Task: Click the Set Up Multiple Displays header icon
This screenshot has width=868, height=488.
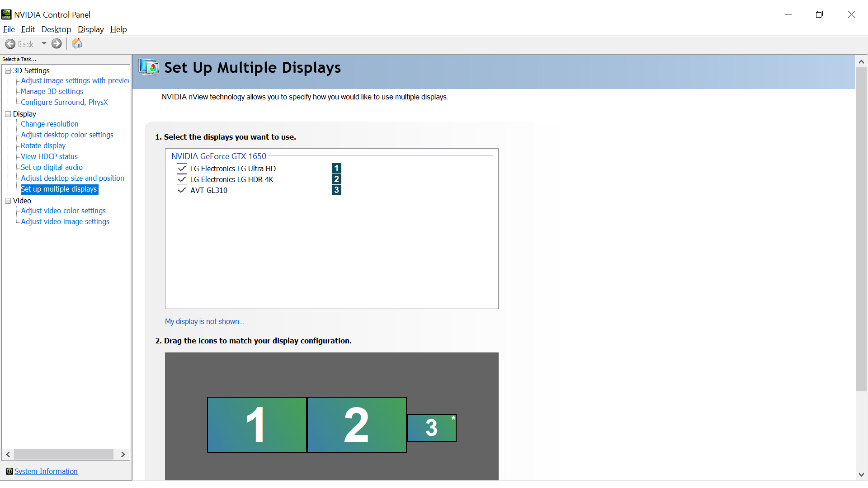Action: click(149, 67)
